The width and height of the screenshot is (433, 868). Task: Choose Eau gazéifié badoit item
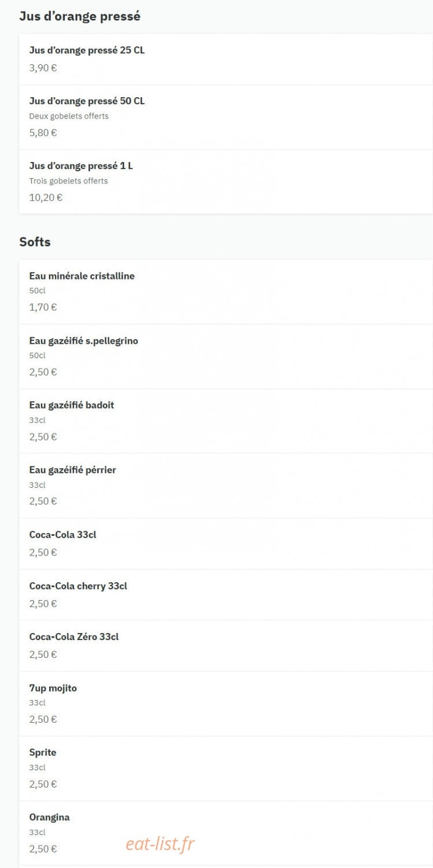[226, 421]
